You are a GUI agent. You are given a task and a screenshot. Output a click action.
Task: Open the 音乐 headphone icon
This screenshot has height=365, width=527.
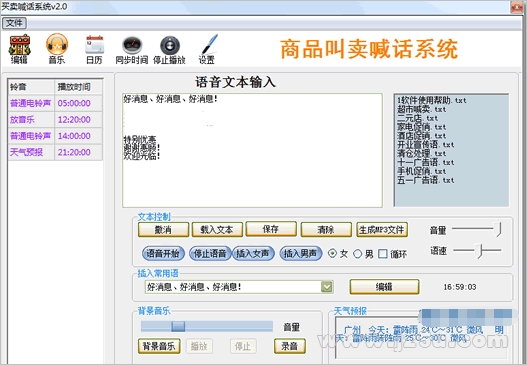tap(57, 49)
